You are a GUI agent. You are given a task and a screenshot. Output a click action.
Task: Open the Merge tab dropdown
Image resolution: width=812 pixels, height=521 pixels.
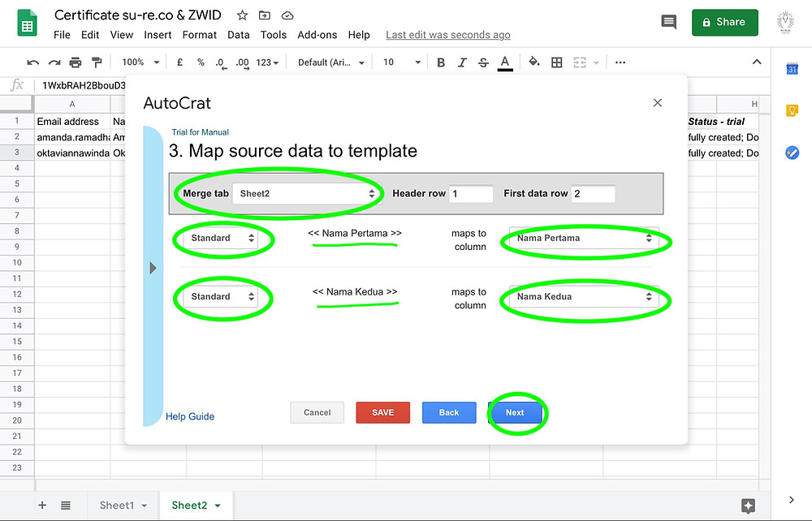point(306,193)
